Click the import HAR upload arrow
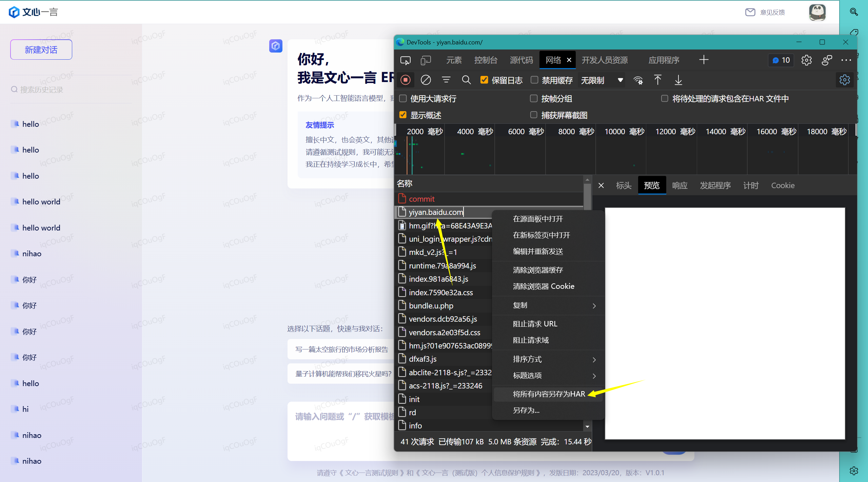Viewport: 868px width, 482px height. click(x=657, y=80)
